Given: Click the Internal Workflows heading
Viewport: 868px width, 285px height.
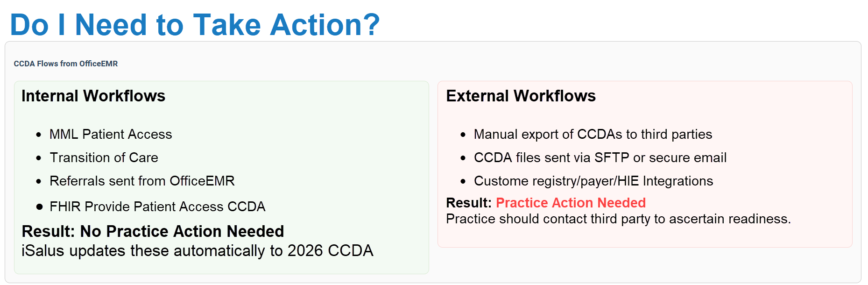Looking at the screenshot, I should [93, 96].
